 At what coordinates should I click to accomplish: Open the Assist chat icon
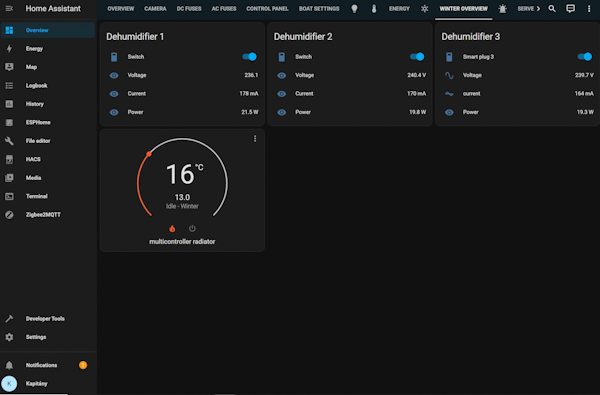click(570, 8)
